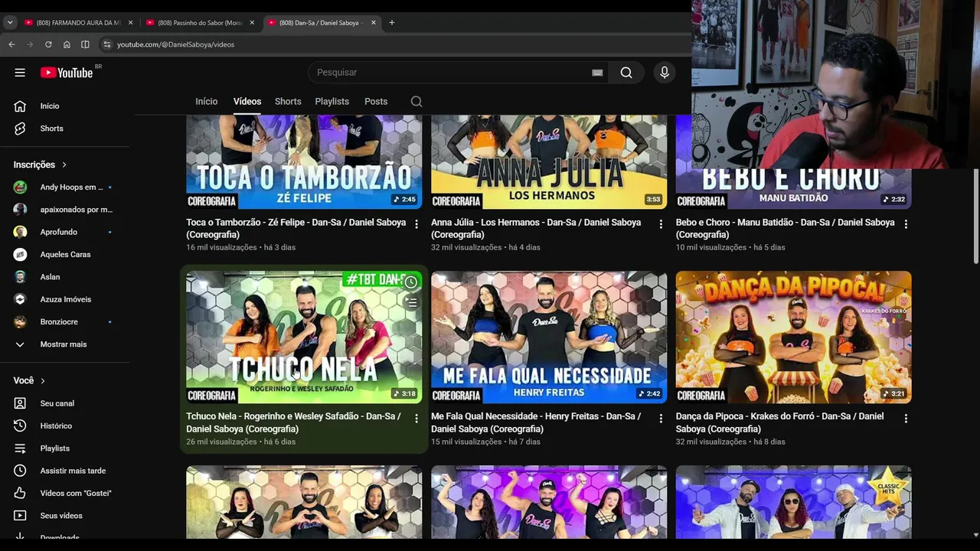Open Aqueles Caras subscription channel
The width and height of the screenshot is (980, 551).
point(64,255)
